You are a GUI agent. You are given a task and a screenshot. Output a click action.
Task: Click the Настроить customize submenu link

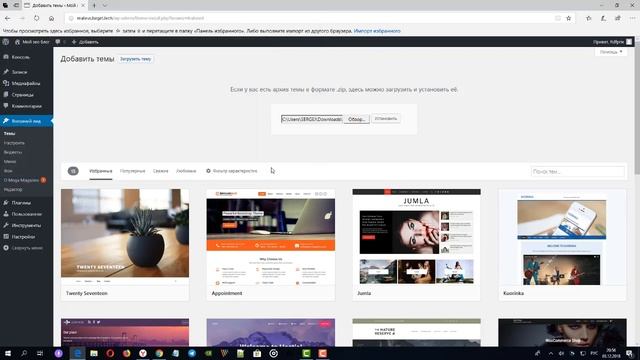tap(14, 143)
